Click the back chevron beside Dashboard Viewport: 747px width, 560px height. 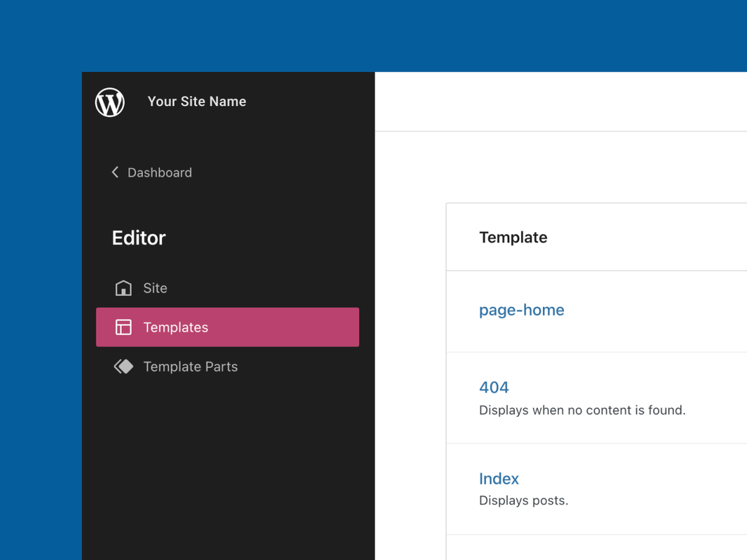point(115,172)
